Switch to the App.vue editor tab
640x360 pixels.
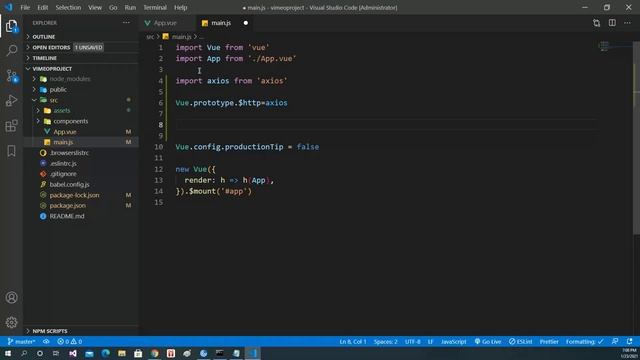(165, 23)
